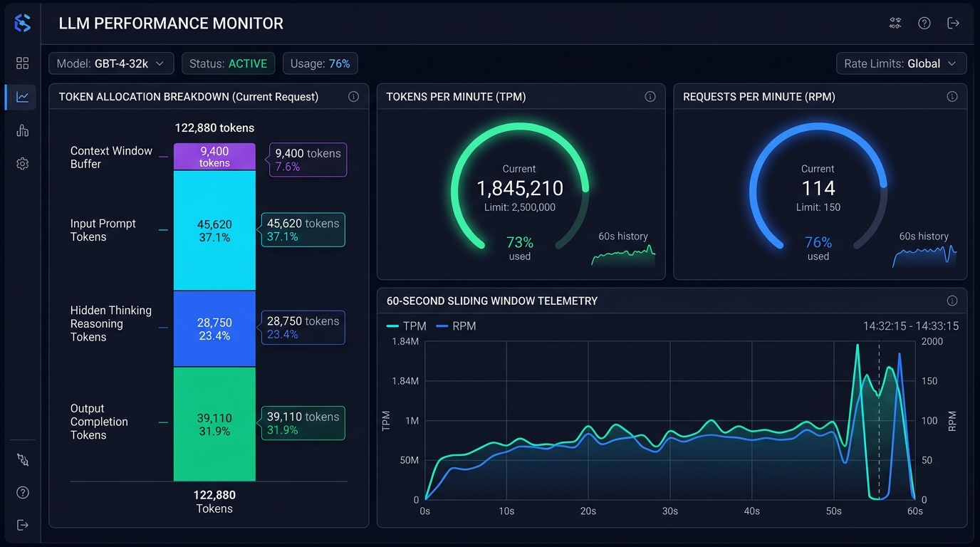This screenshot has height=547, width=980.
Task: Click the sign-out icon in header
Action: (x=953, y=24)
